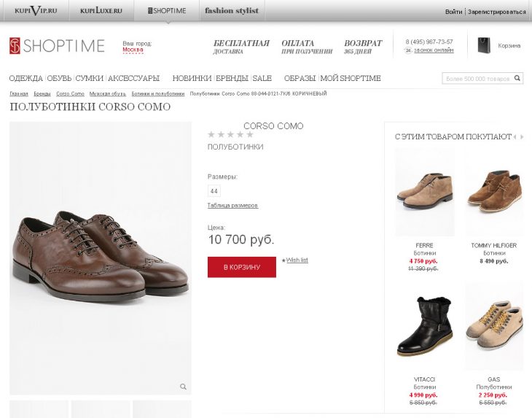Click the 24-hour online call icon
Image resolution: width=532 pixels, height=418 pixels.
pyautogui.click(x=408, y=50)
